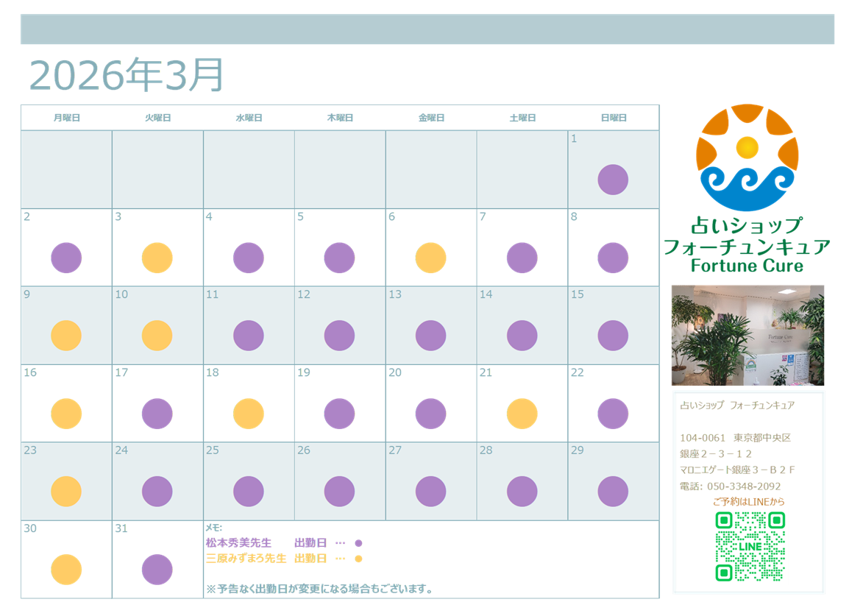The height and width of the screenshot is (616, 849).
Task: Click the purple legend dot for 松本秀美先生
Action: point(358,543)
